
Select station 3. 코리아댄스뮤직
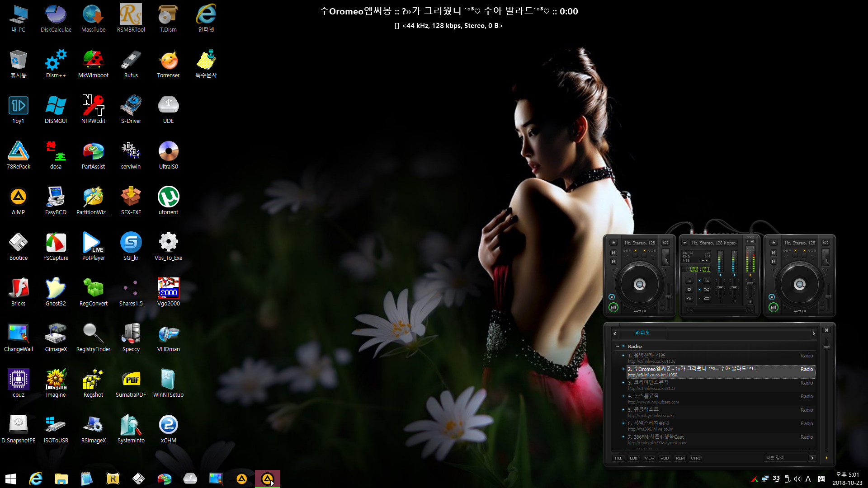[720, 385]
